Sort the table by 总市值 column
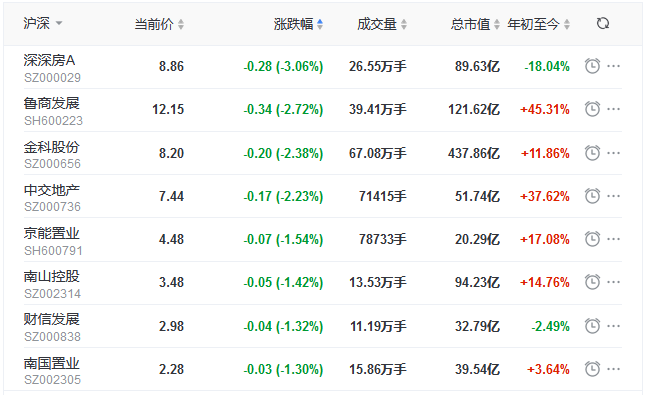Viewport: 647px width, 395px height. pyautogui.click(x=475, y=24)
